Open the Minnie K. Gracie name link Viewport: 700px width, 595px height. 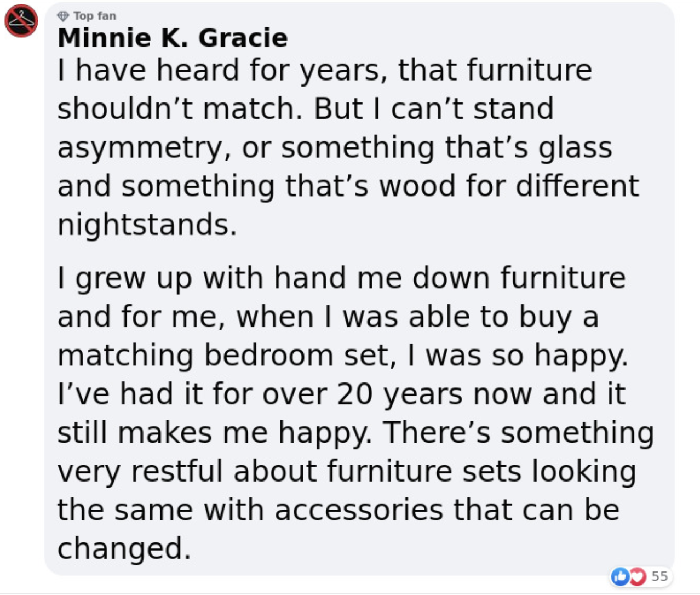(173, 38)
